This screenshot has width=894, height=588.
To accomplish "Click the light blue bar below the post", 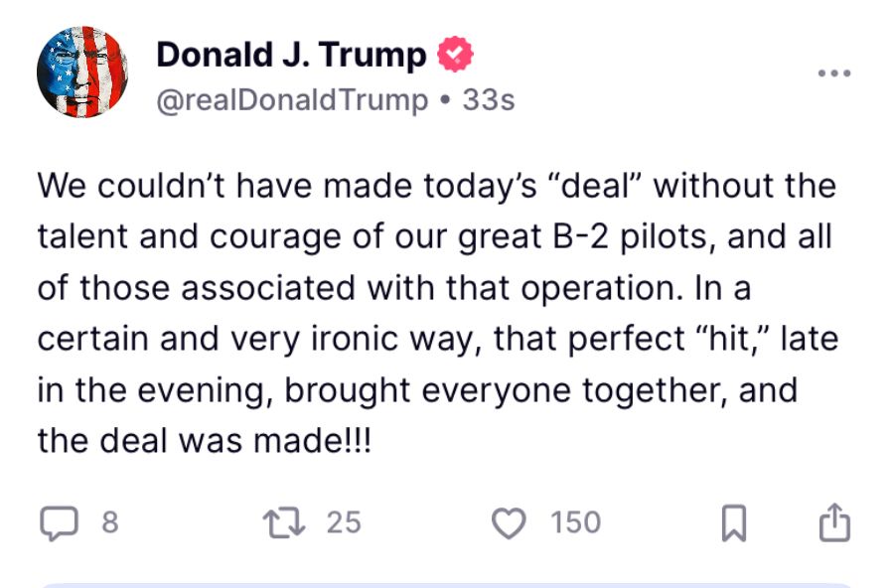I will click(447, 584).
